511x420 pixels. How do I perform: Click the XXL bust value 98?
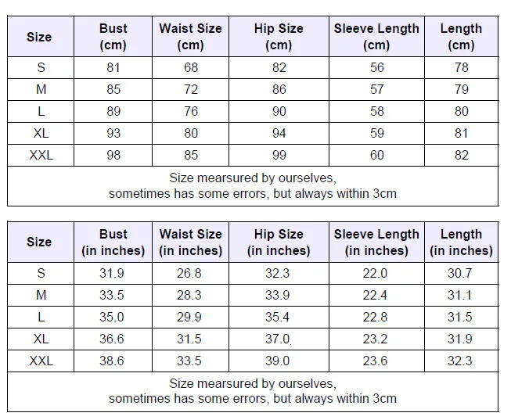(113, 155)
